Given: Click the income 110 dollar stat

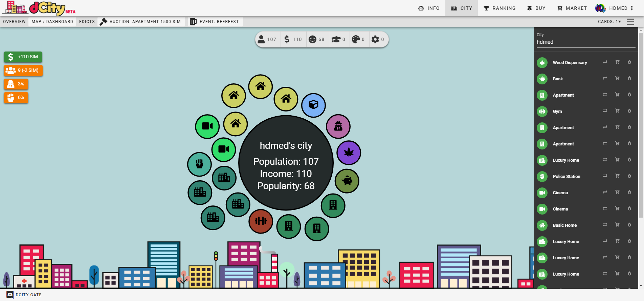Looking at the screenshot, I should 293,40.
